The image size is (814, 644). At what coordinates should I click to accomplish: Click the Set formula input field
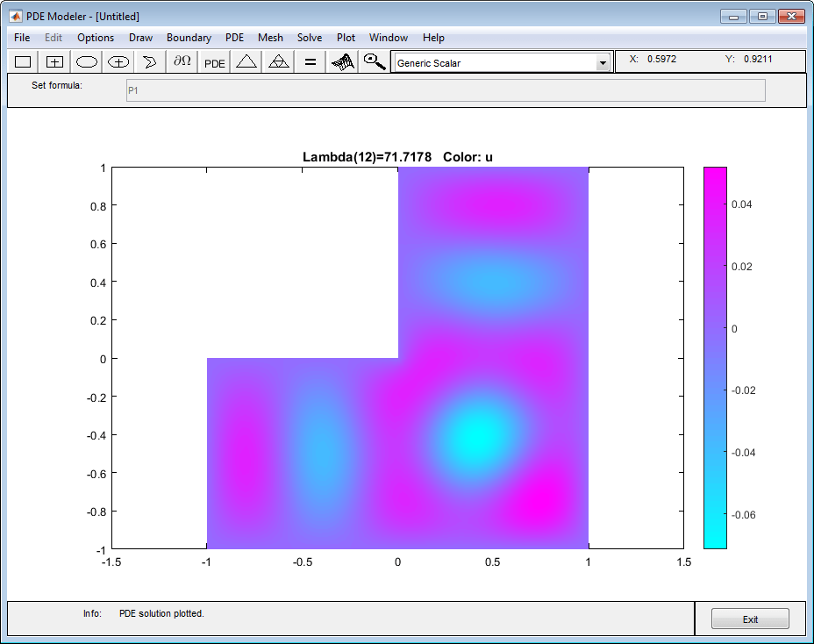(446, 90)
